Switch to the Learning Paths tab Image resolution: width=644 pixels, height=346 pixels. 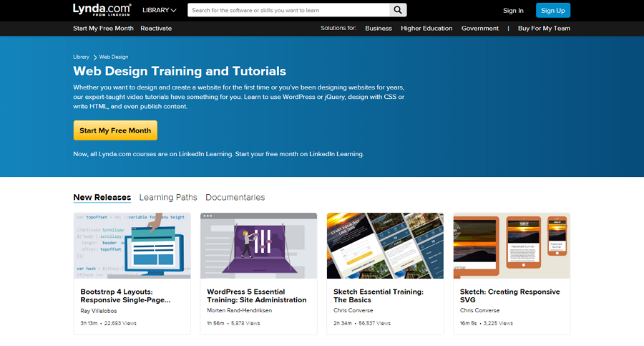[168, 198]
